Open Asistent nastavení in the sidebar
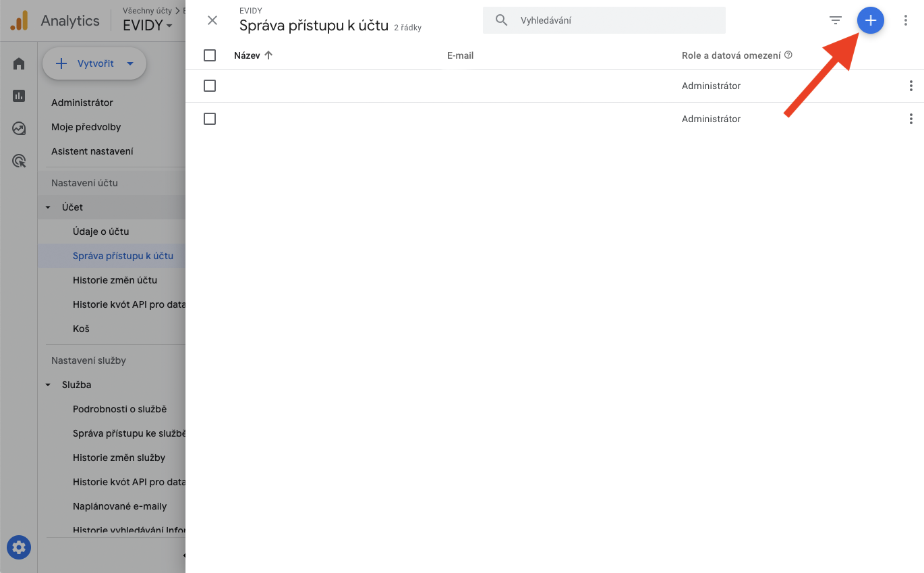924x573 pixels. click(92, 151)
